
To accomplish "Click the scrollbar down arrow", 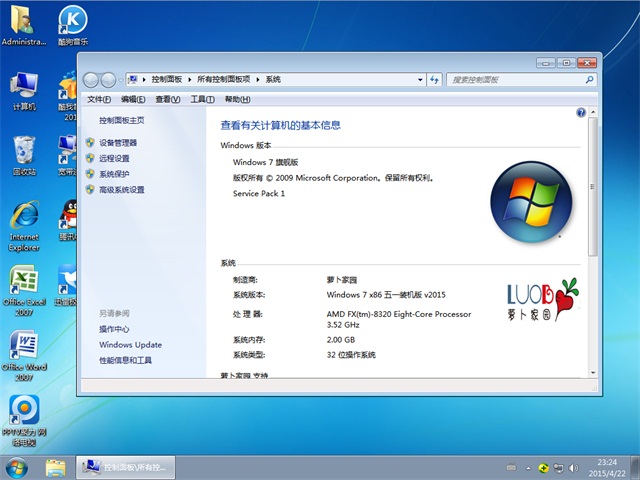I will [593, 373].
